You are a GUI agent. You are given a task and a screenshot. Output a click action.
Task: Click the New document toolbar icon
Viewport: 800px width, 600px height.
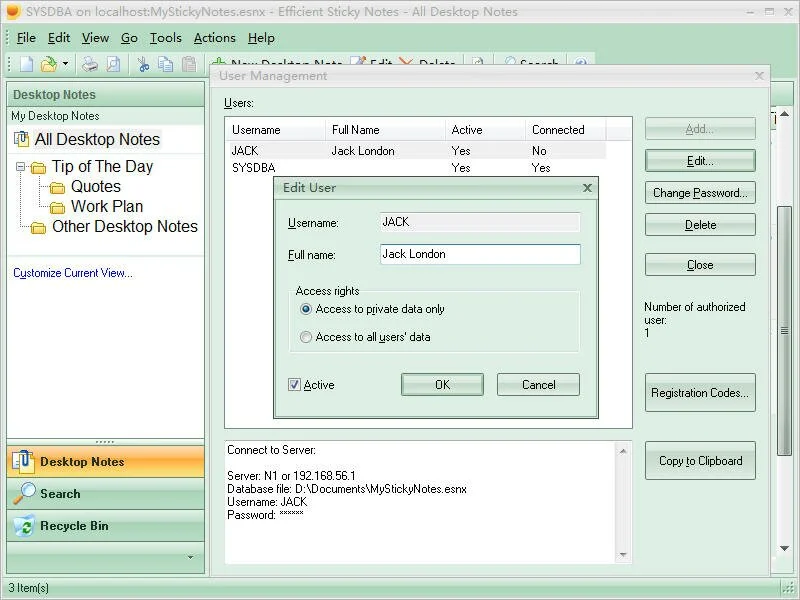tap(27, 65)
